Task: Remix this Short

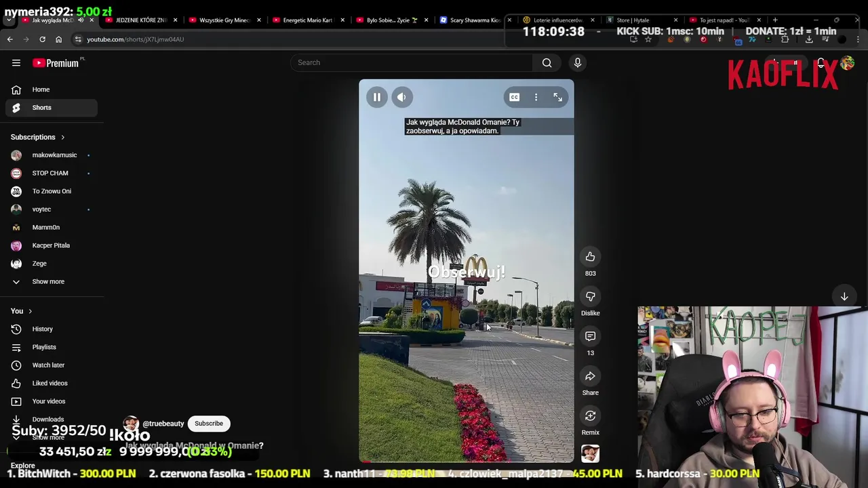Action: [590, 415]
